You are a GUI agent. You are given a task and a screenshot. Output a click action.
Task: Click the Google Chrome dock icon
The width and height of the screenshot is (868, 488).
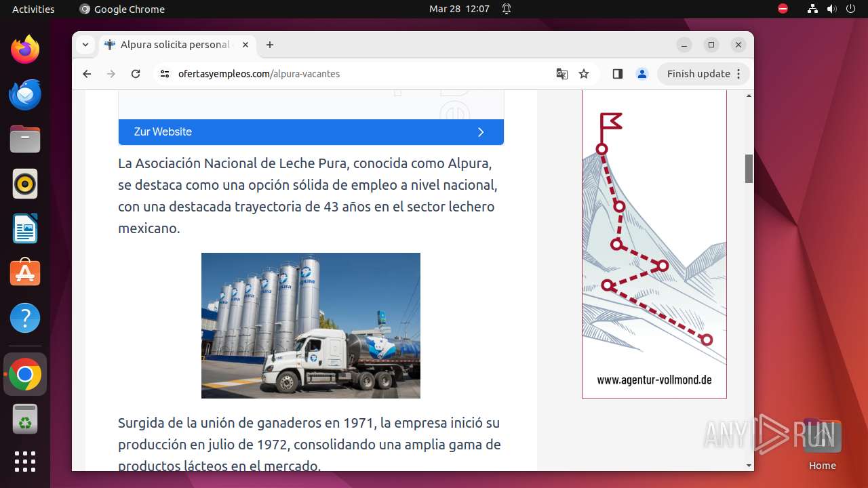tap(25, 374)
